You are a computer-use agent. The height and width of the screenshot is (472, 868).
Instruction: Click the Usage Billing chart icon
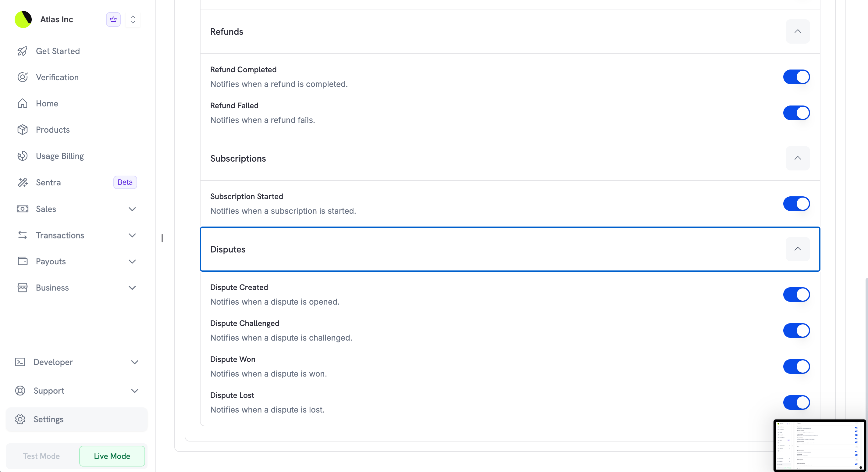(x=23, y=156)
